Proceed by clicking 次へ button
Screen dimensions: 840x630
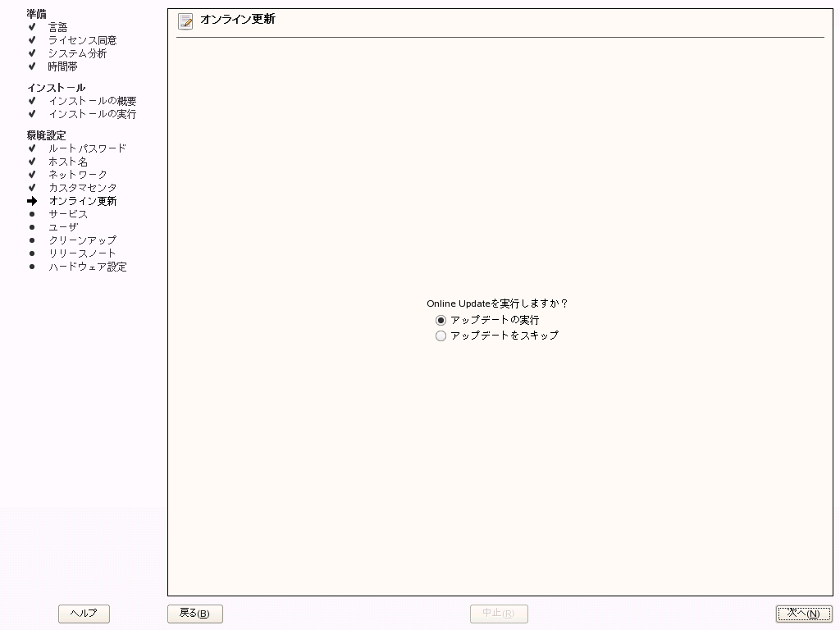(x=805, y=614)
